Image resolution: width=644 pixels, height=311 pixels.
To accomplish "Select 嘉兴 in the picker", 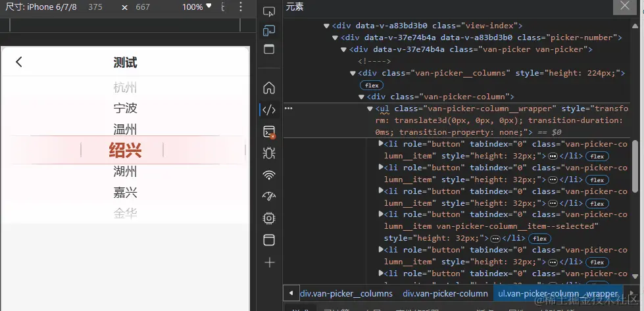I will coord(125,193).
